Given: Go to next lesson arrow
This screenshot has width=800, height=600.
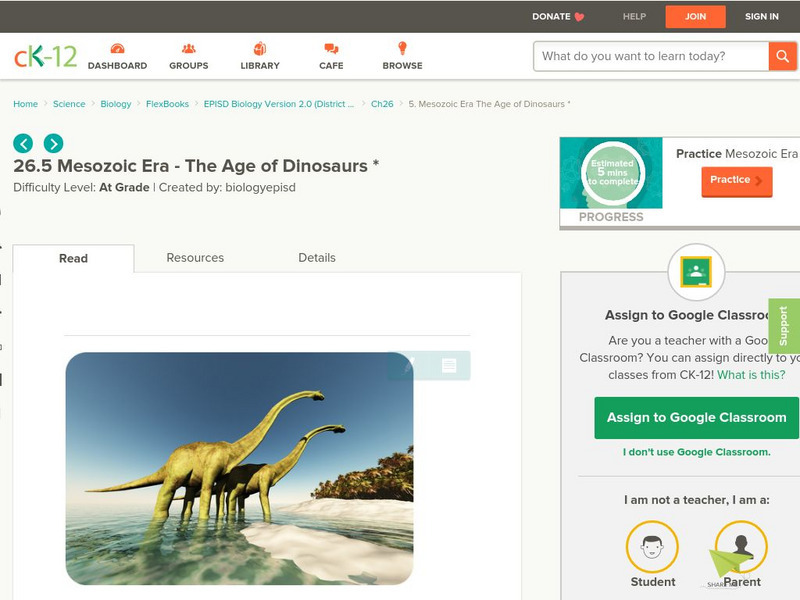Looking at the screenshot, I should click(53, 143).
